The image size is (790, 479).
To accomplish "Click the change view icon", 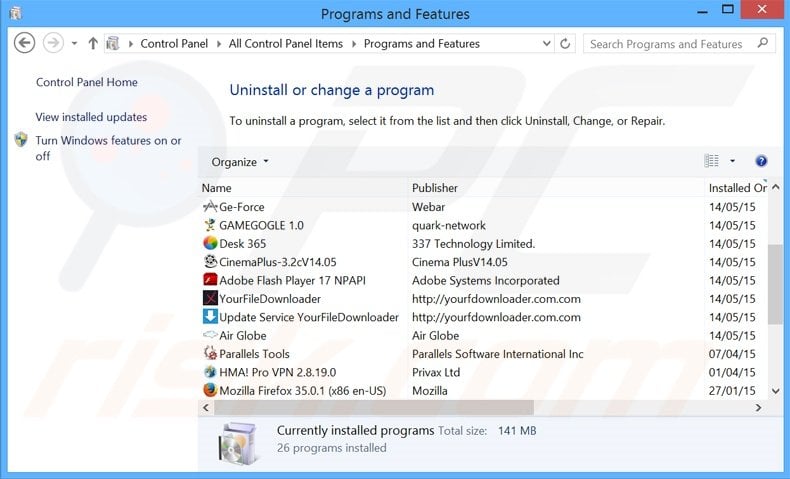I will point(711,161).
